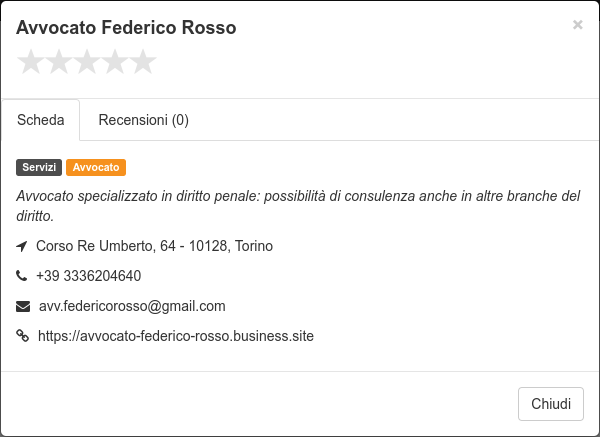This screenshot has width=600, height=437.
Task: Click the location arrow icon
Action: click(22, 246)
